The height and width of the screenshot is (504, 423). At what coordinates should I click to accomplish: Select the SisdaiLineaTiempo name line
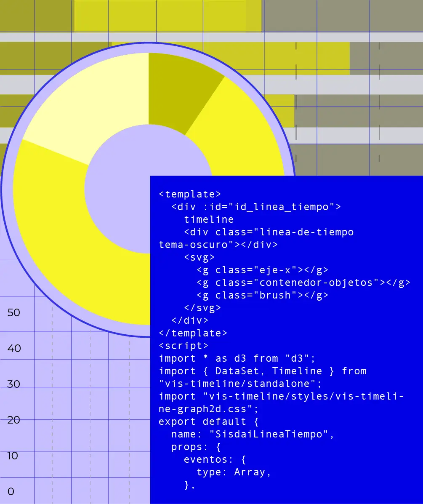[x=253, y=434]
